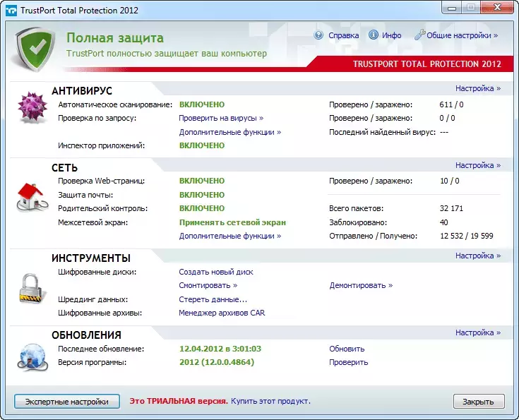Click the Последний найденный вирус label
The height and width of the screenshot is (420, 519).
pos(382,132)
